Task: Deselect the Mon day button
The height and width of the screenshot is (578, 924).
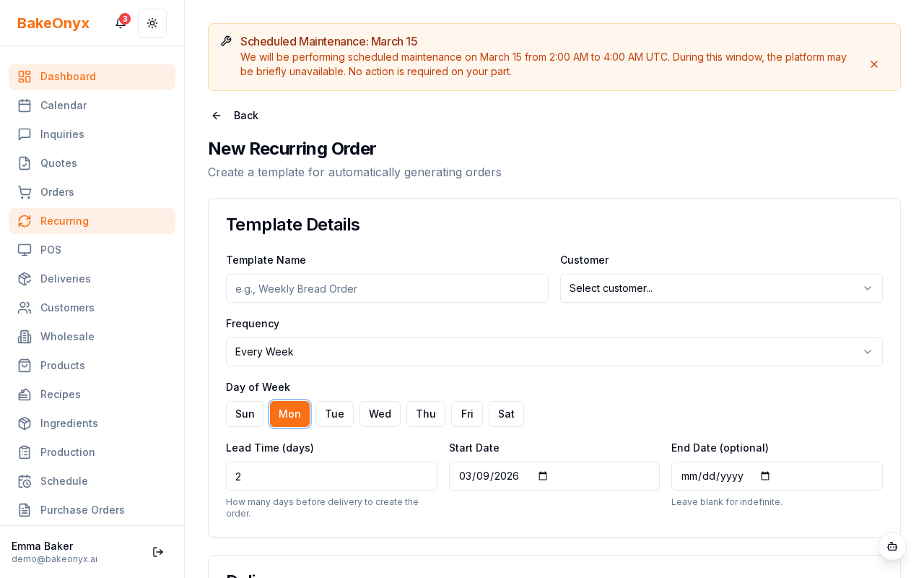Action: (289, 414)
